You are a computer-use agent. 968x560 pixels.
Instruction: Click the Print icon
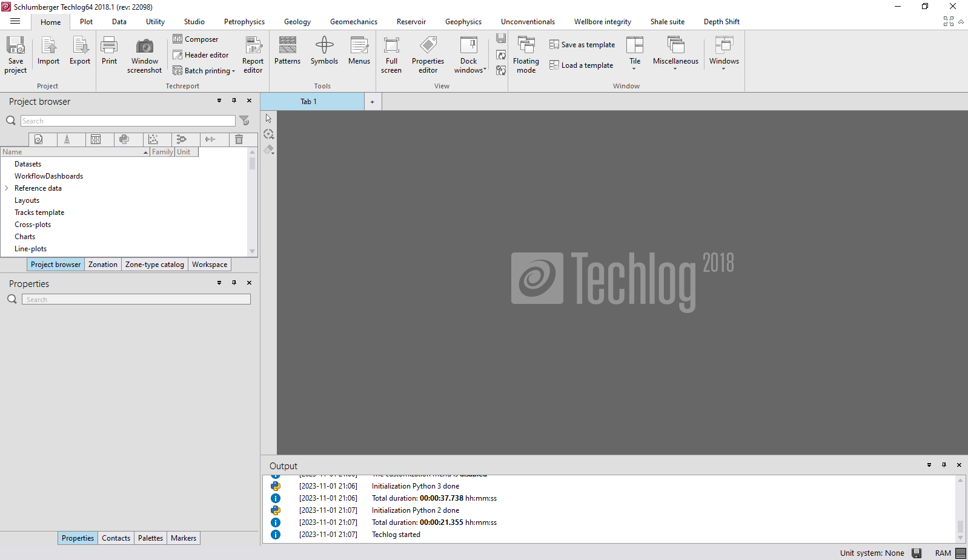click(x=109, y=51)
